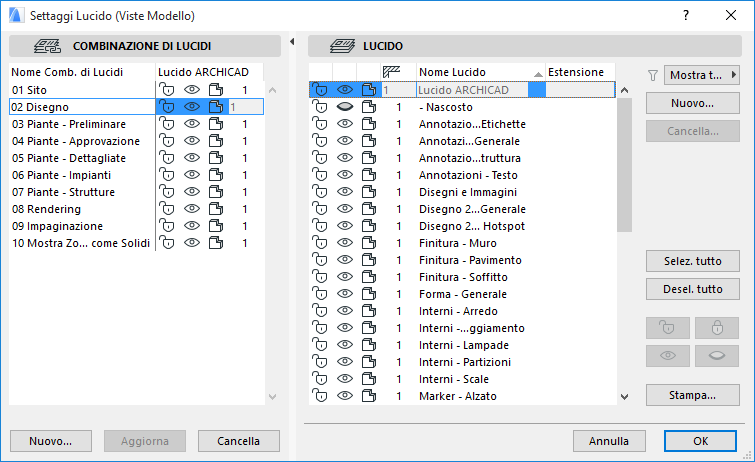
Task: Select the Annotazi...Generale layer name
Action: coord(469,141)
